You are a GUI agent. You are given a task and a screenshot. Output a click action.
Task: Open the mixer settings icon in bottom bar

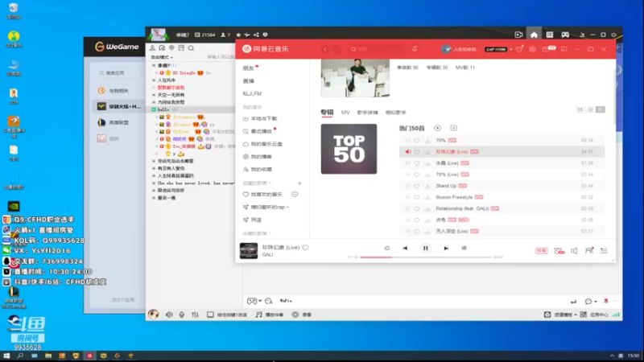pos(195,315)
